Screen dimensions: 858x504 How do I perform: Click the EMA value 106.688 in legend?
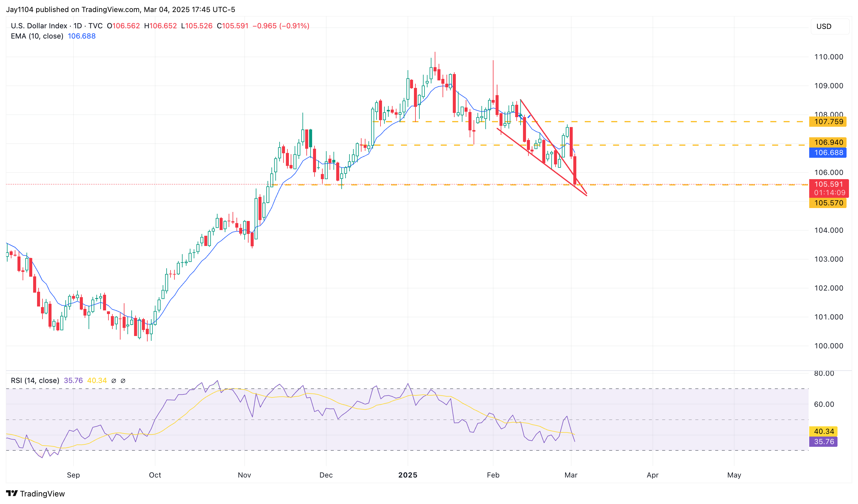coord(82,36)
